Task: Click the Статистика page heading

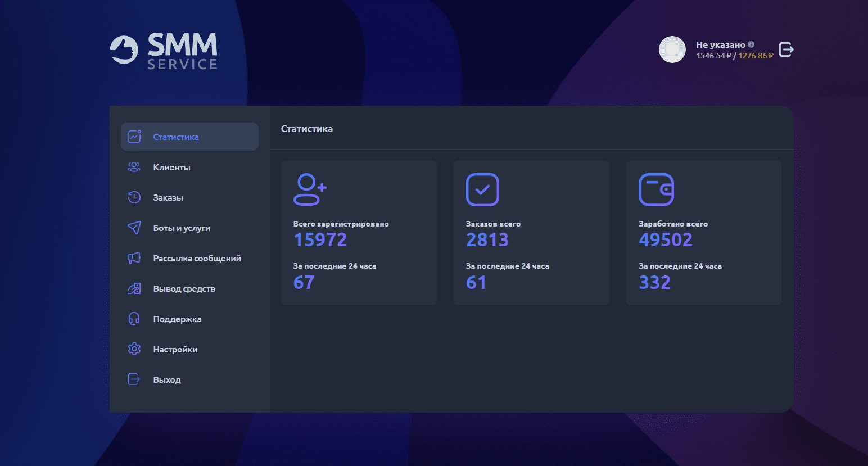Action: [307, 129]
